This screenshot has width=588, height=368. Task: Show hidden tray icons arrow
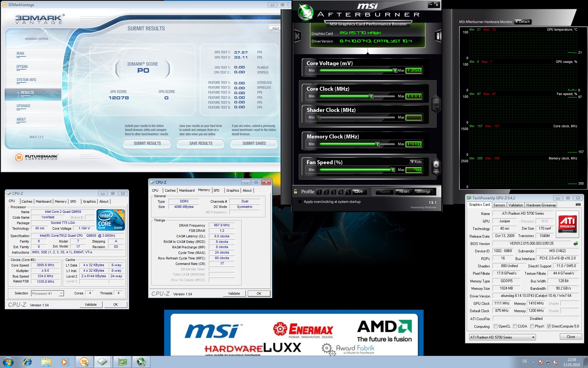pos(533,362)
